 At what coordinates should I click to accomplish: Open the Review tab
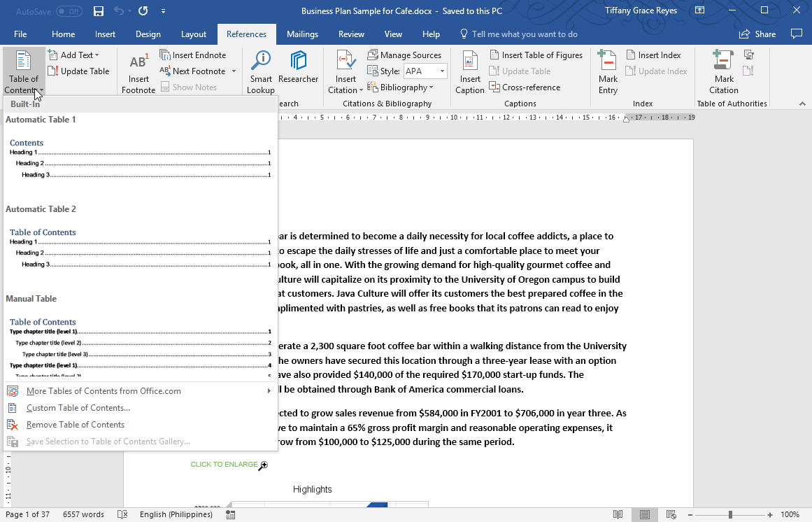[x=351, y=34]
